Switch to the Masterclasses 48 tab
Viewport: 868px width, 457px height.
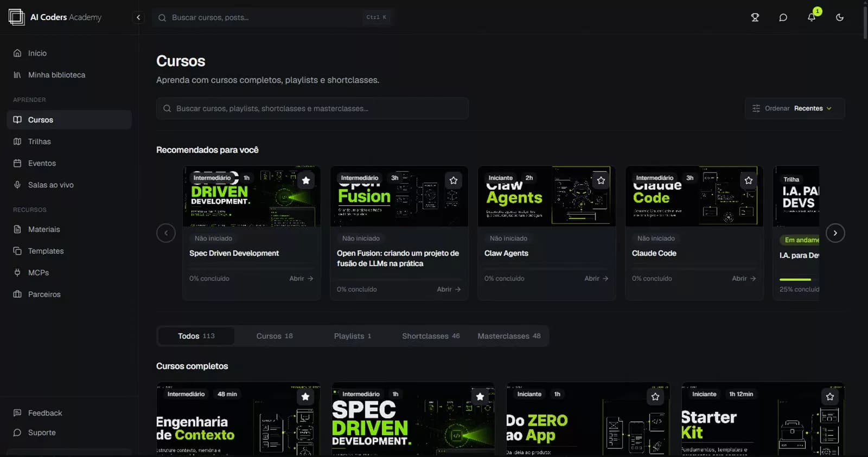[509, 336]
